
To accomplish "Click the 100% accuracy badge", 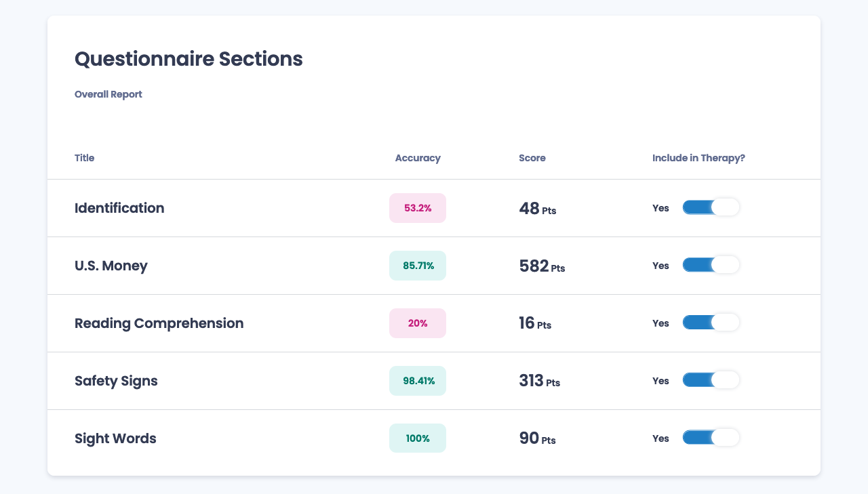I will pyautogui.click(x=418, y=438).
